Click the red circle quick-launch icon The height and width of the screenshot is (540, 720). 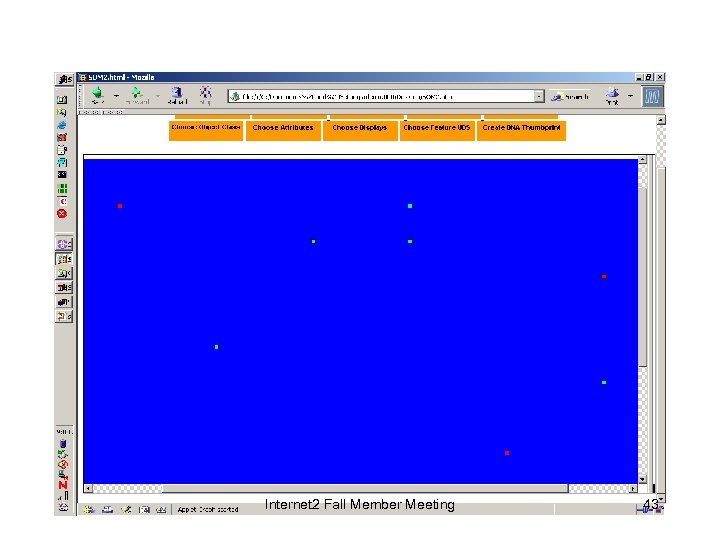pos(62,214)
